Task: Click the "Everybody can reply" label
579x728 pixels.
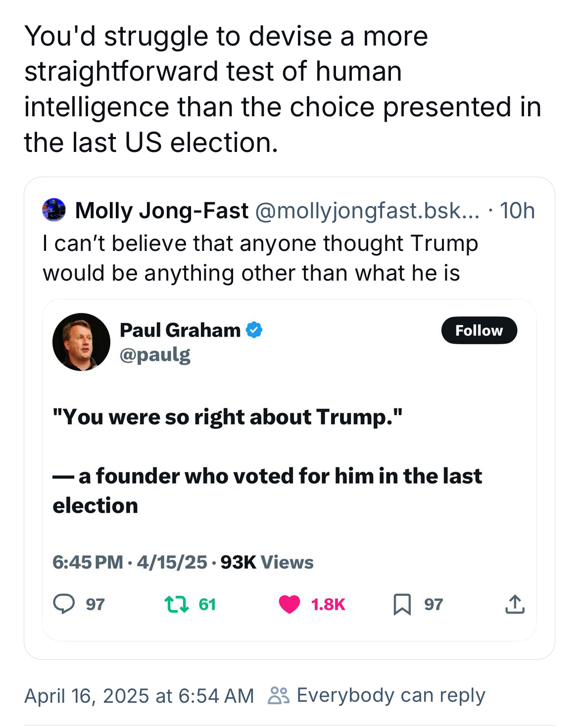Action: point(391,695)
